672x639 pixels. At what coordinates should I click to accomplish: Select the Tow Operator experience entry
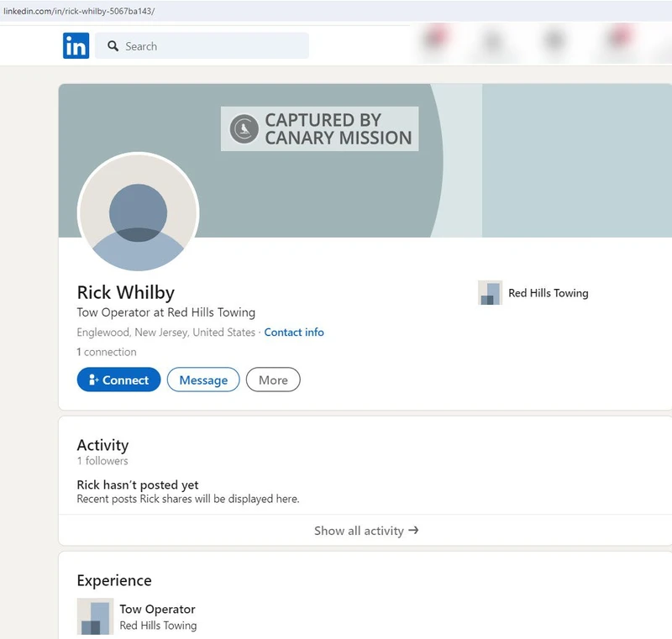coord(158,609)
